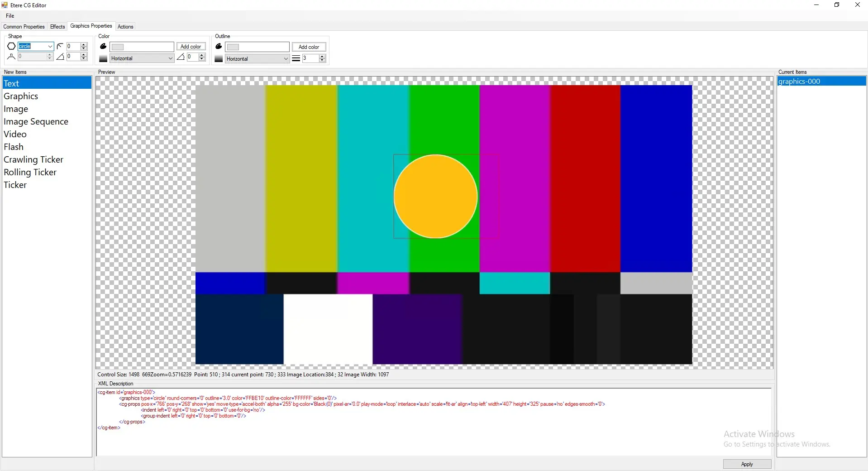This screenshot has width=868, height=471.
Task: Select Crawling Ticker in New Items
Action: 33,159
